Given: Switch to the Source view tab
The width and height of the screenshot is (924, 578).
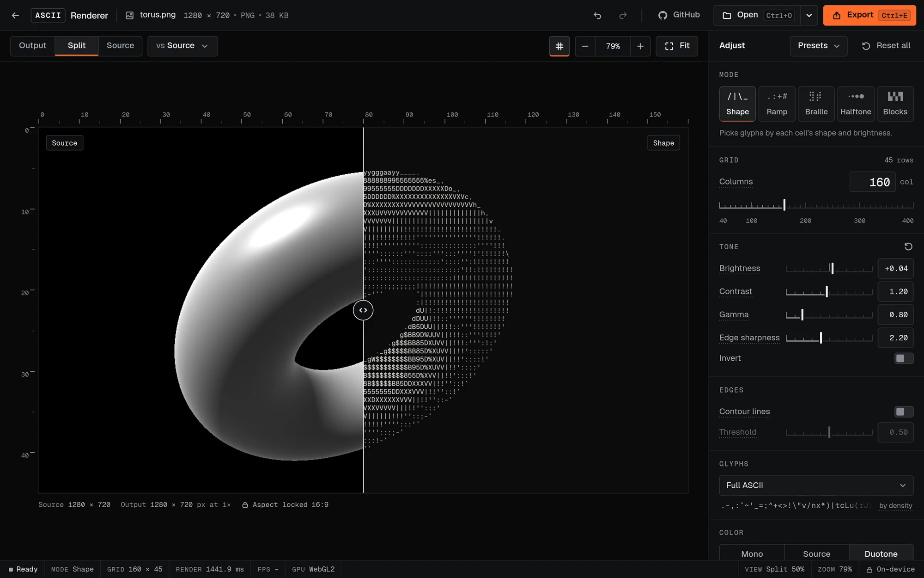Looking at the screenshot, I should tap(120, 46).
